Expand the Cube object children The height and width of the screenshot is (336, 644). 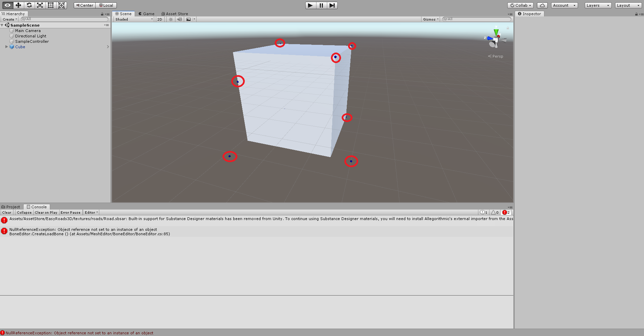click(6, 47)
